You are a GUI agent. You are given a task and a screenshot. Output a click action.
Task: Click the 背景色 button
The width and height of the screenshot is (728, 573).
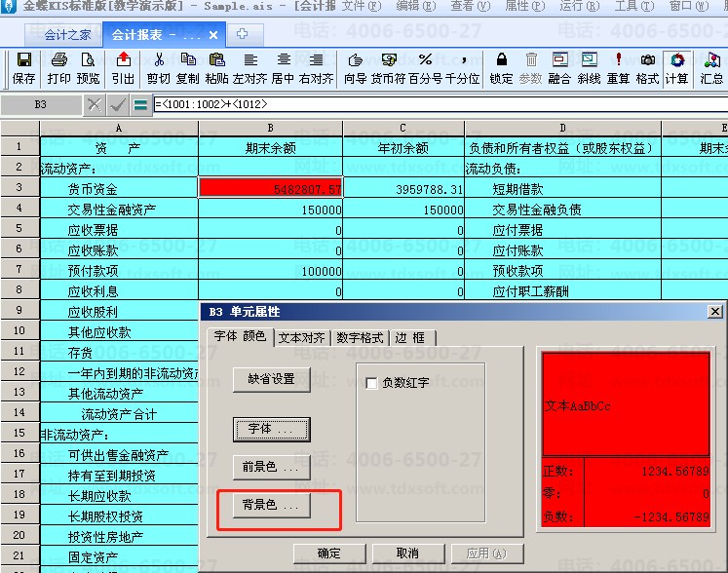tap(271, 505)
